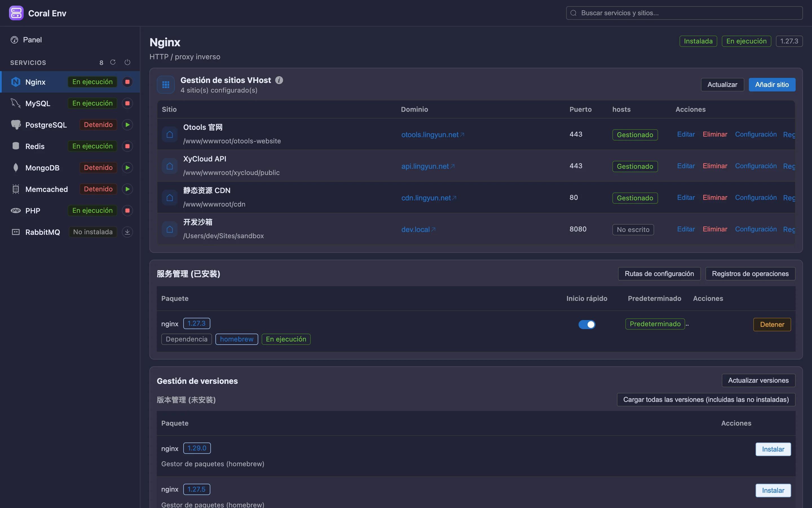This screenshot has height=508, width=812.
Task: Click the VHost grid icon
Action: click(166, 85)
